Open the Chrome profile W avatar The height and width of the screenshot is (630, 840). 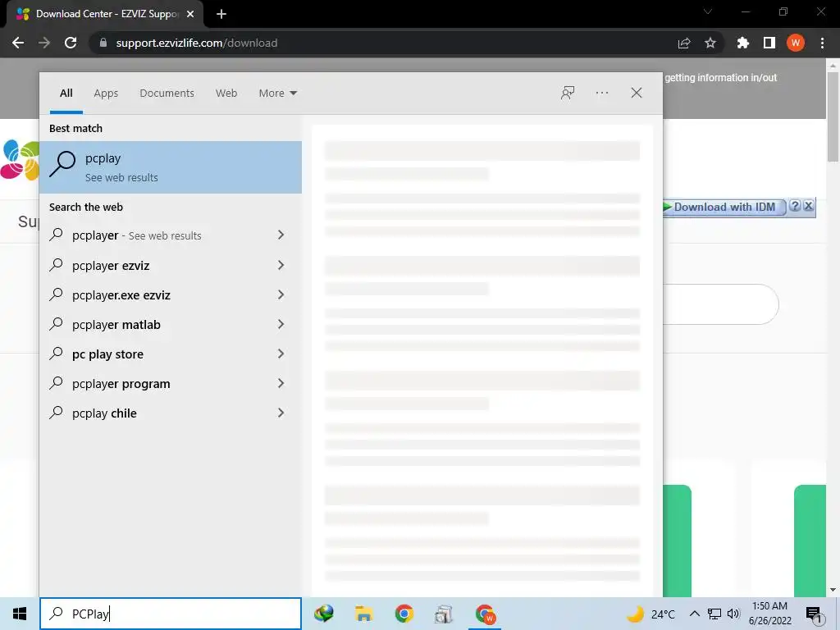796,43
